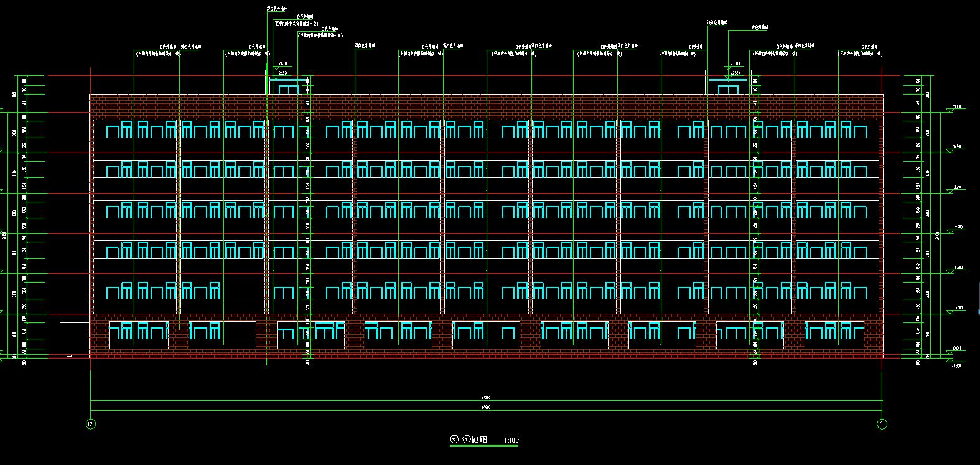Screen dimensions: 980x465
Task: Click the overall width dimension text at bottom
Action: click(x=486, y=408)
